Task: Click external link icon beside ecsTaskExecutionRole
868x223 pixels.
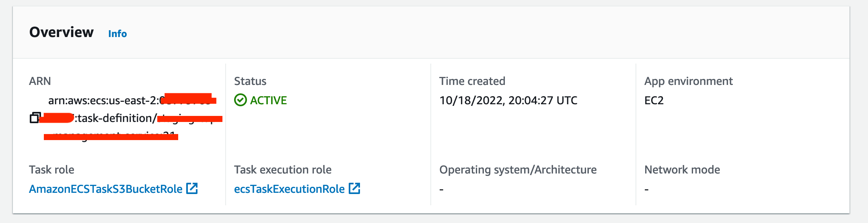Action: click(354, 188)
